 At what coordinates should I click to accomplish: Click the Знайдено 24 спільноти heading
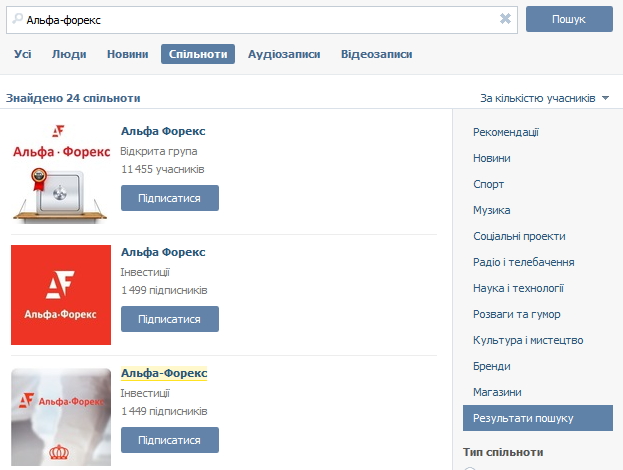click(73, 98)
